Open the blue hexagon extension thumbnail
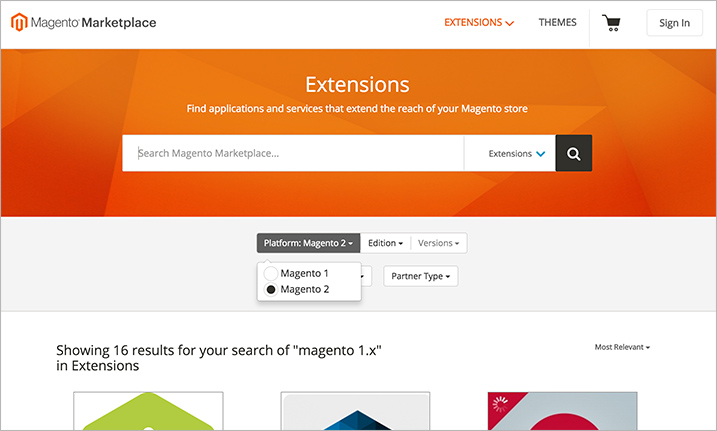 [355, 410]
